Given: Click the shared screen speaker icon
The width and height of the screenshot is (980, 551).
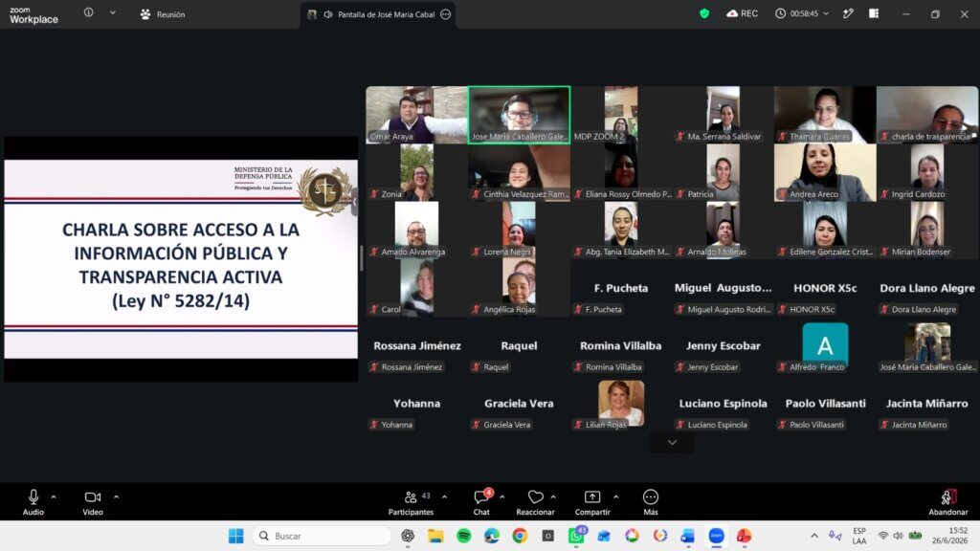Looking at the screenshot, I should pos(327,14).
